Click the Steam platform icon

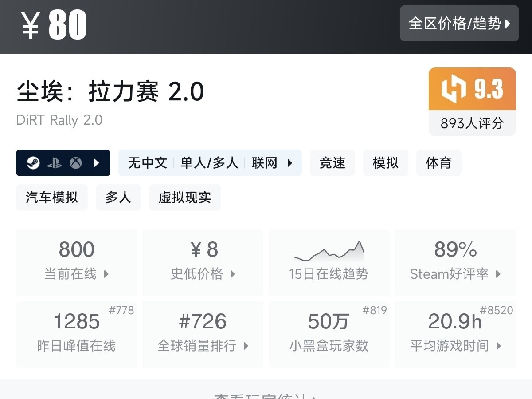pyautogui.click(x=33, y=163)
